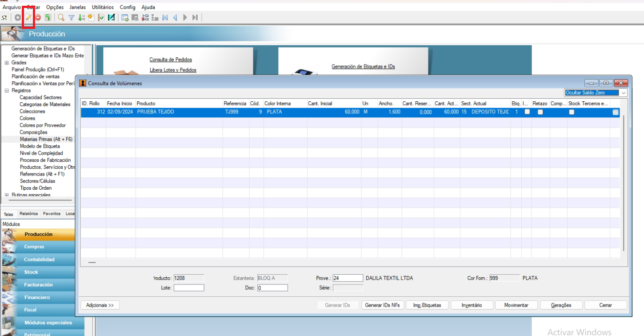Click the Generar IDs NFs button
The image size is (644, 336).
[382, 305]
